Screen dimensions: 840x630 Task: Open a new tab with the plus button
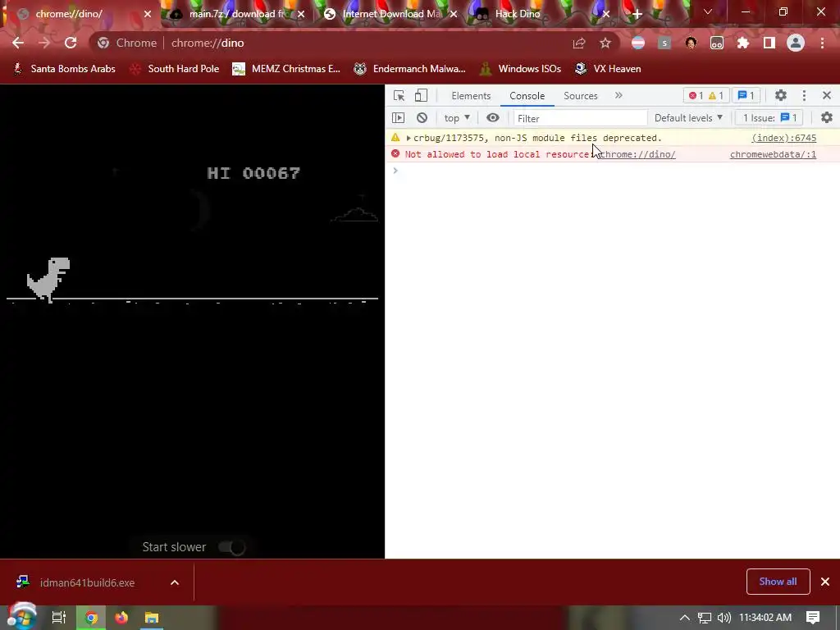click(637, 15)
